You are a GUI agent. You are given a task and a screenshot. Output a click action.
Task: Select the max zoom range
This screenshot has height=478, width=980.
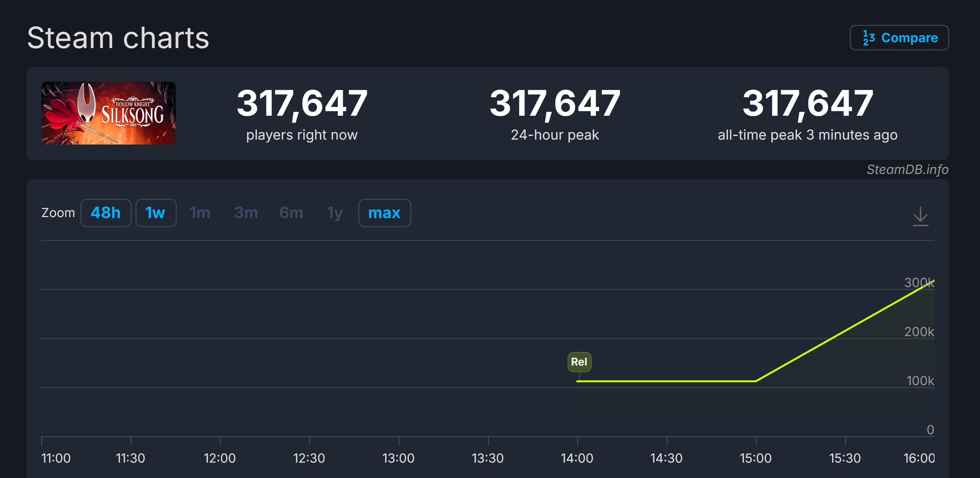(x=384, y=213)
